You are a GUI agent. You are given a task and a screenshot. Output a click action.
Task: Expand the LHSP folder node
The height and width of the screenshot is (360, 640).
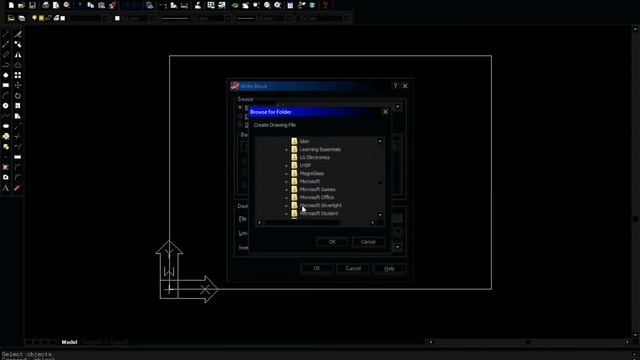click(x=286, y=166)
